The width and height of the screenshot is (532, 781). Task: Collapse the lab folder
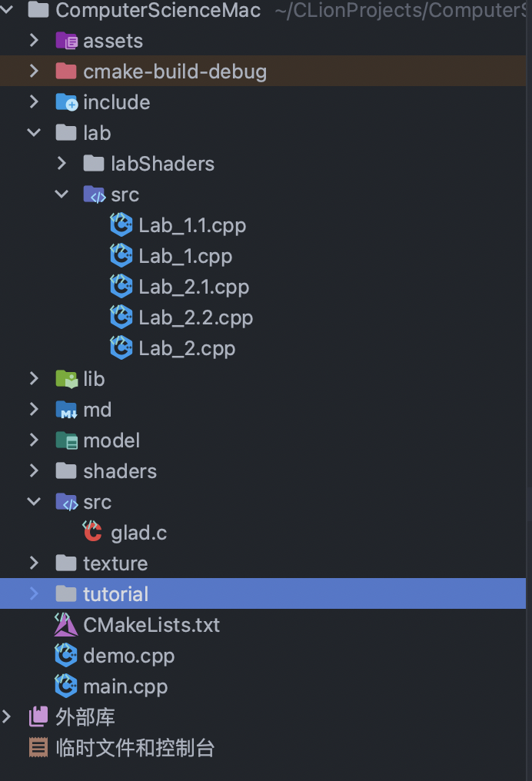click(34, 132)
